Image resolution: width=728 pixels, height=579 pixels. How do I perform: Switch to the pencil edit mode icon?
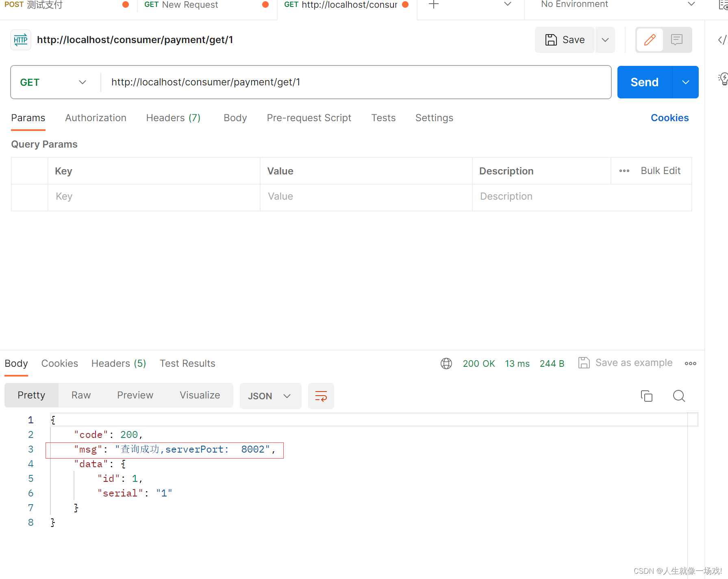click(x=650, y=40)
